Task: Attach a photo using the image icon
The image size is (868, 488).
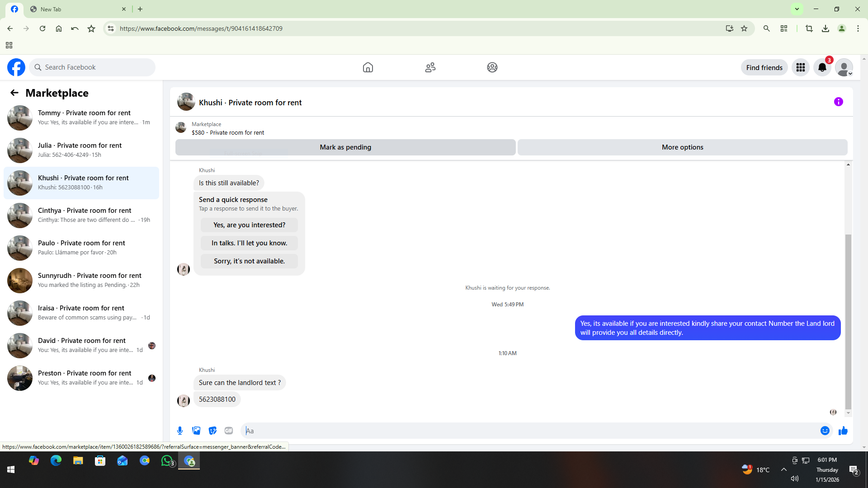Action: [196, 431]
